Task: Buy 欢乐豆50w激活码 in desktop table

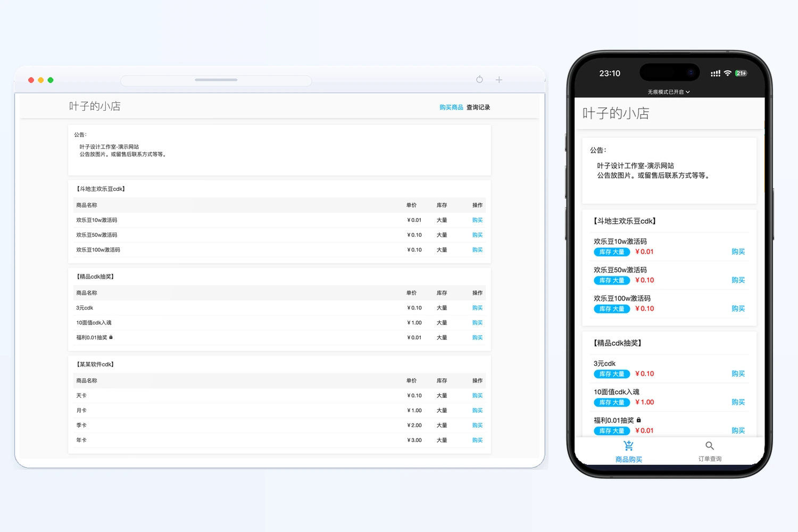Action: pos(477,235)
